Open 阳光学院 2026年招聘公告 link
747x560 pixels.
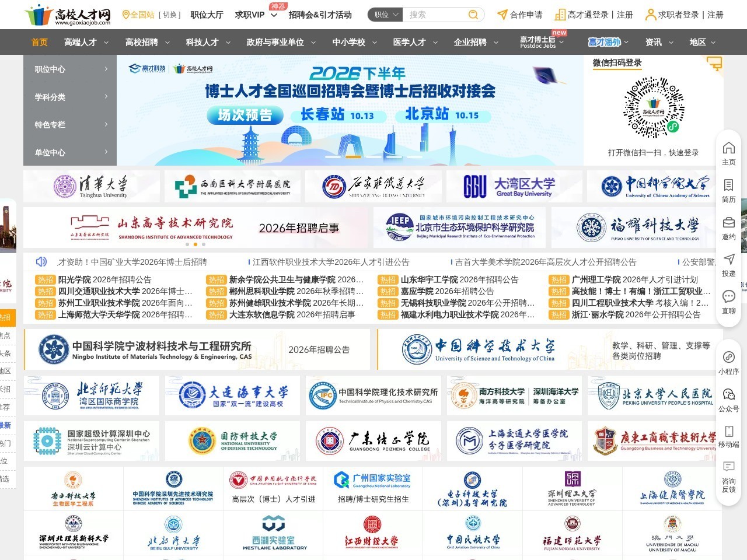click(104, 279)
